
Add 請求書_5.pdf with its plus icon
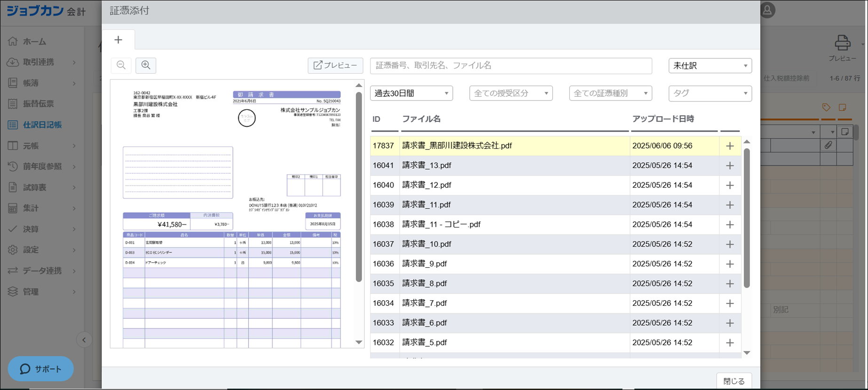click(730, 343)
